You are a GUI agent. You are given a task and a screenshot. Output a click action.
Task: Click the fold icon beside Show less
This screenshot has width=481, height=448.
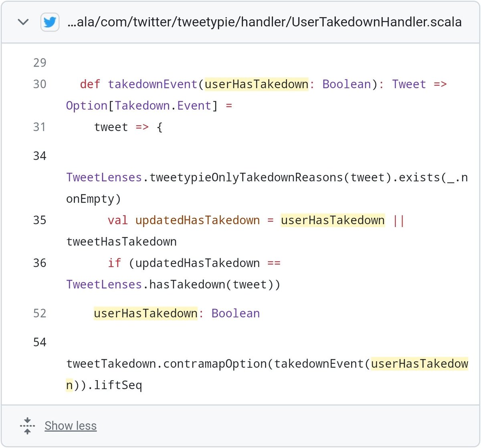pyautogui.click(x=27, y=426)
